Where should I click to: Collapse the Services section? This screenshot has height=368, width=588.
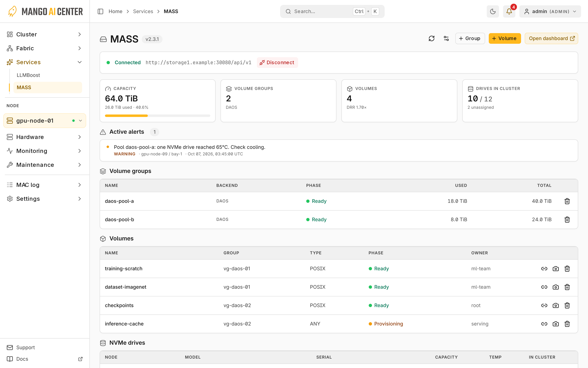coord(45,62)
